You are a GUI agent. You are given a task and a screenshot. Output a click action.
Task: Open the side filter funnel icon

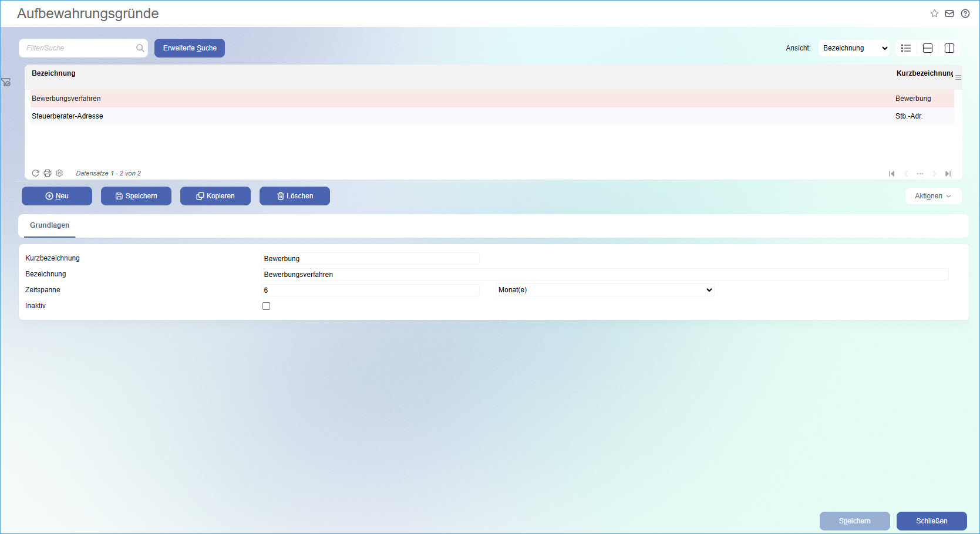pos(6,82)
